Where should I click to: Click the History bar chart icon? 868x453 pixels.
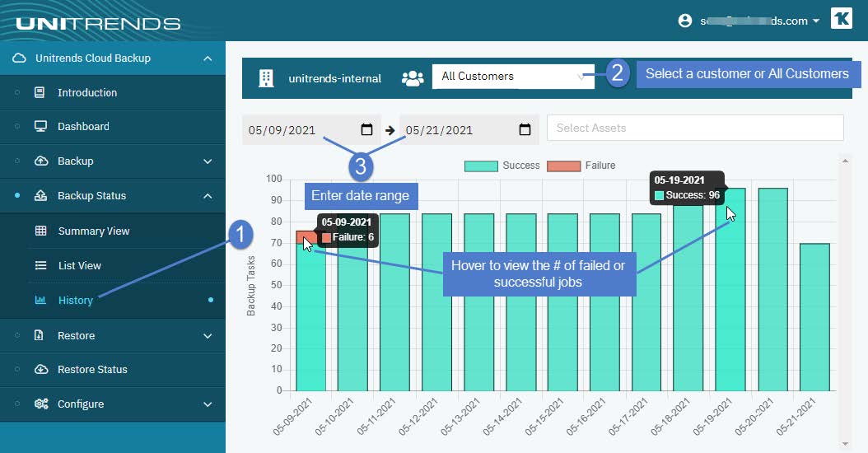(40, 300)
